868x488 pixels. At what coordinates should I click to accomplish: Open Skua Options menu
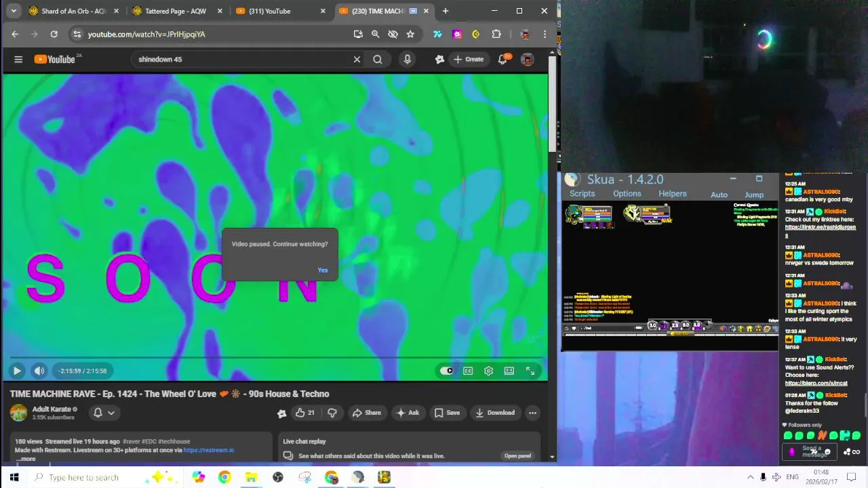point(627,194)
